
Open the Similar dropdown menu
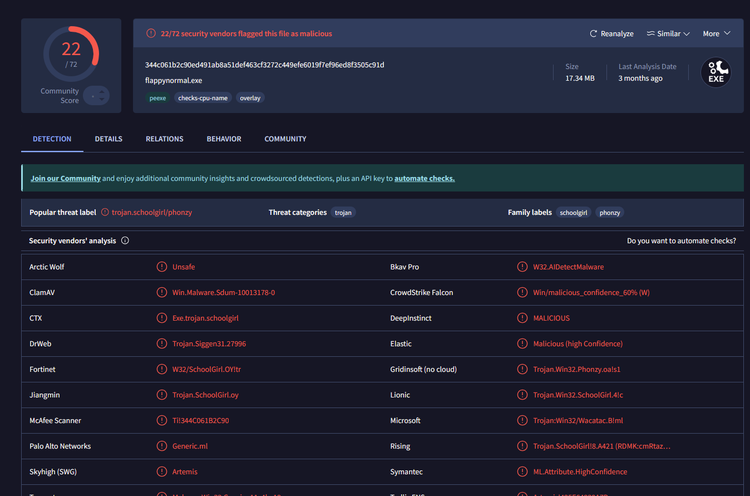point(668,33)
